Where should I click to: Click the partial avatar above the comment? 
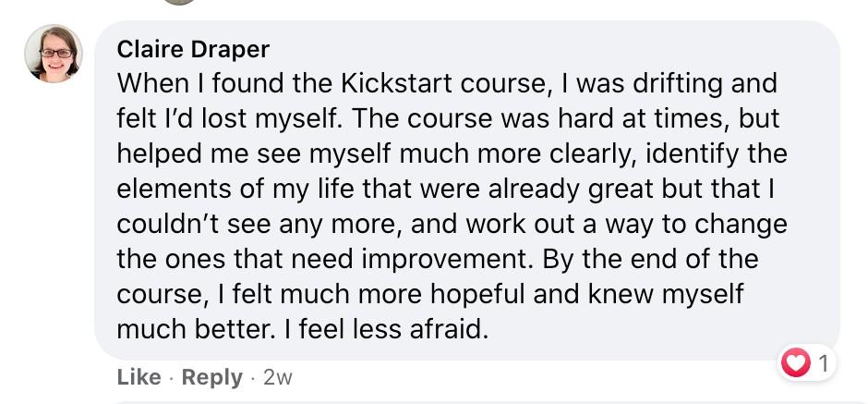pos(180,3)
